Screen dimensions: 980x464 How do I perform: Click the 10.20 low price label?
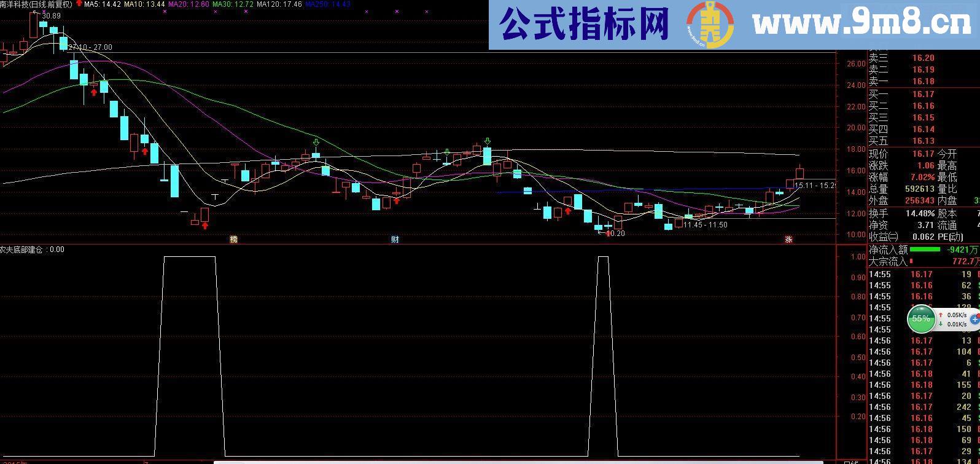pos(616,234)
